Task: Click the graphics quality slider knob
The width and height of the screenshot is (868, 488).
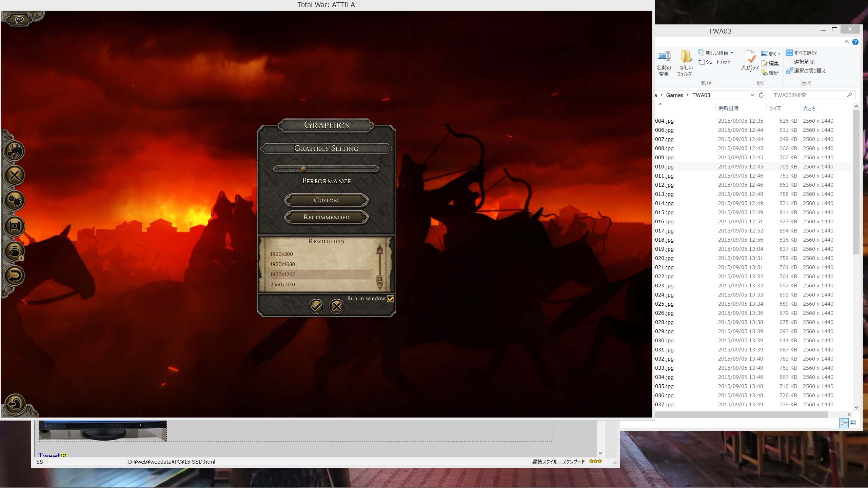Action: (x=303, y=168)
